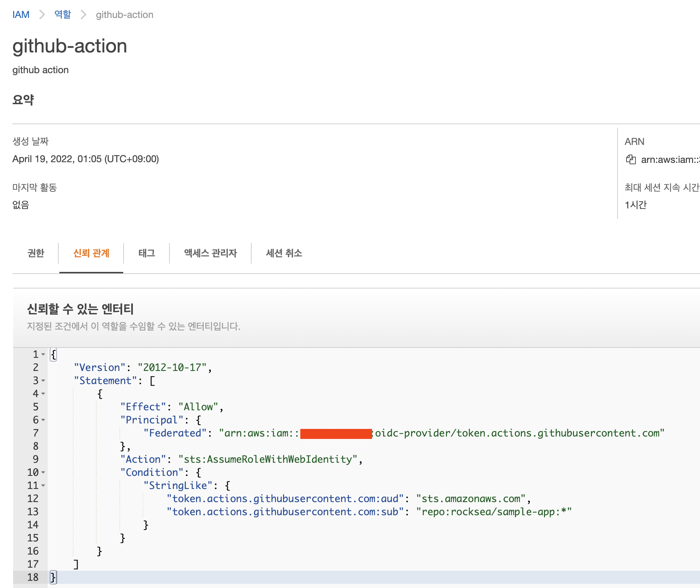Click the "StringLike" key on line 11
The height and width of the screenshot is (588, 700).
178,486
